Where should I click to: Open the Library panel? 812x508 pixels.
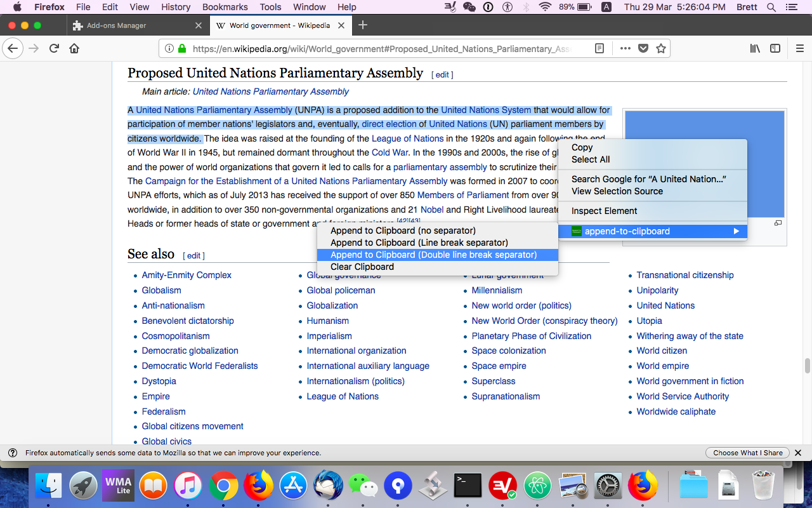click(755, 48)
